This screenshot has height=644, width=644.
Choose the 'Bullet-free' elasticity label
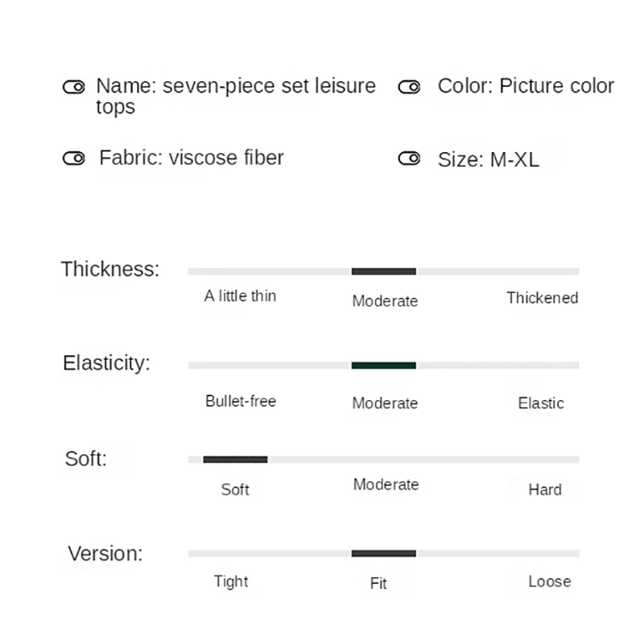(241, 401)
